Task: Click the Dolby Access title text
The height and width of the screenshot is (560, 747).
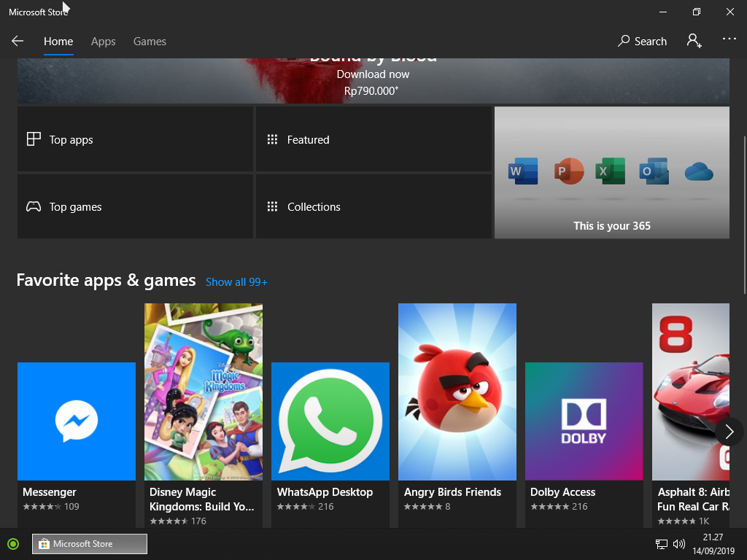Action: click(562, 492)
